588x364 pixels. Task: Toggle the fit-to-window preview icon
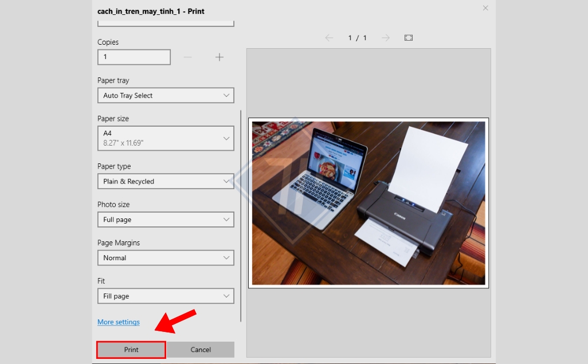point(409,38)
